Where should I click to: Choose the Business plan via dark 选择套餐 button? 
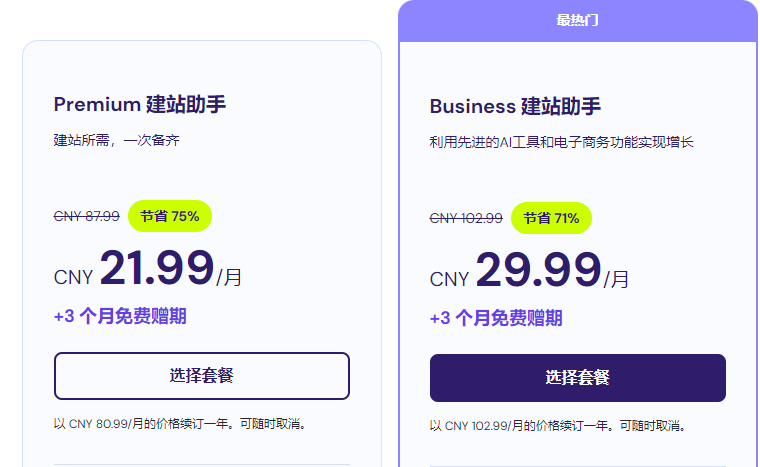pyautogui.click(x=577, y=377)
